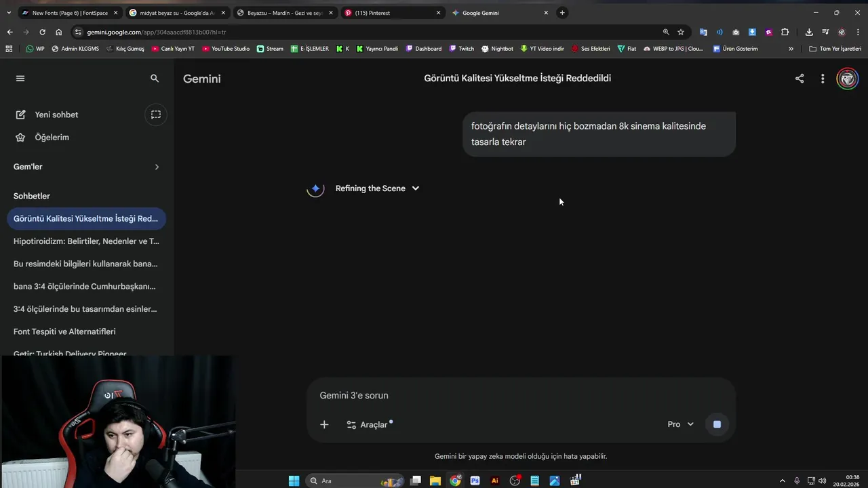Open WEBP to JPG bookmark
868x488 pixels.
point(673,49)
